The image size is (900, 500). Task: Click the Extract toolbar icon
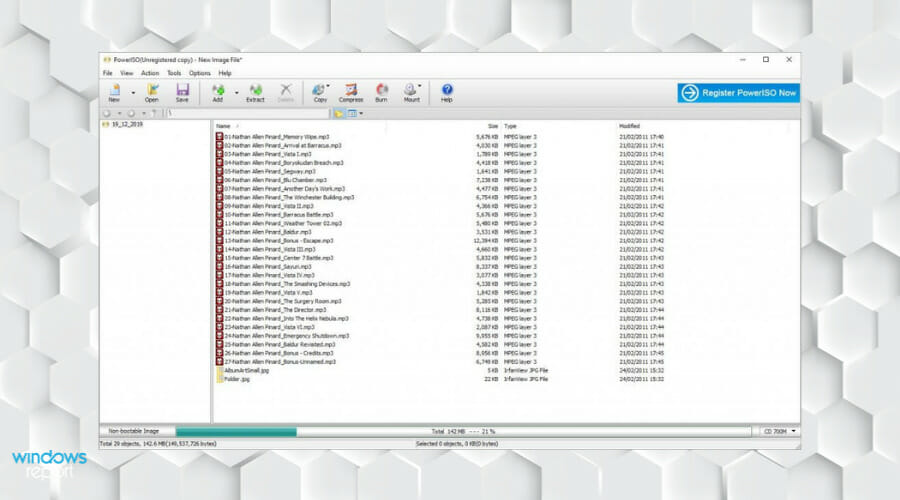pyautogui.click(x=255, y=92)
